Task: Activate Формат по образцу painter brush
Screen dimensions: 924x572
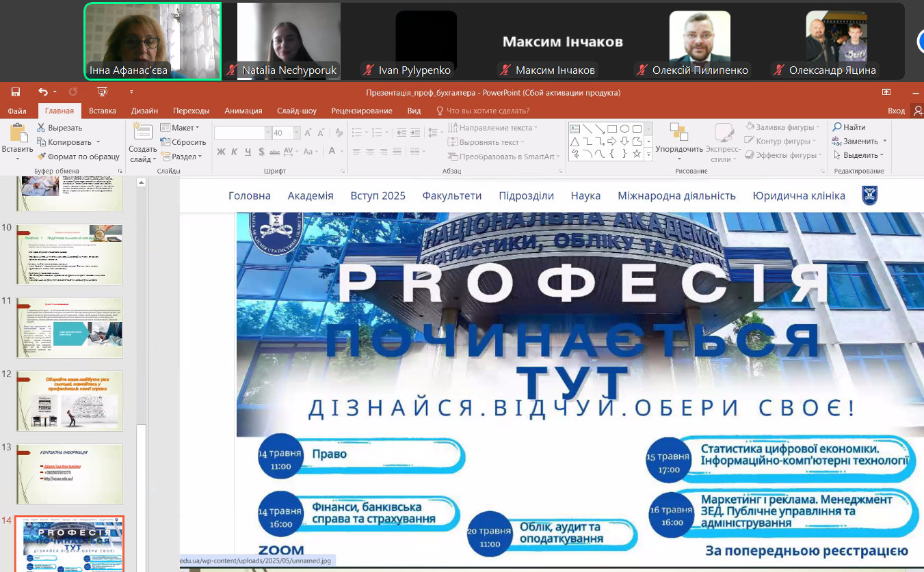Action: point(79,156)
